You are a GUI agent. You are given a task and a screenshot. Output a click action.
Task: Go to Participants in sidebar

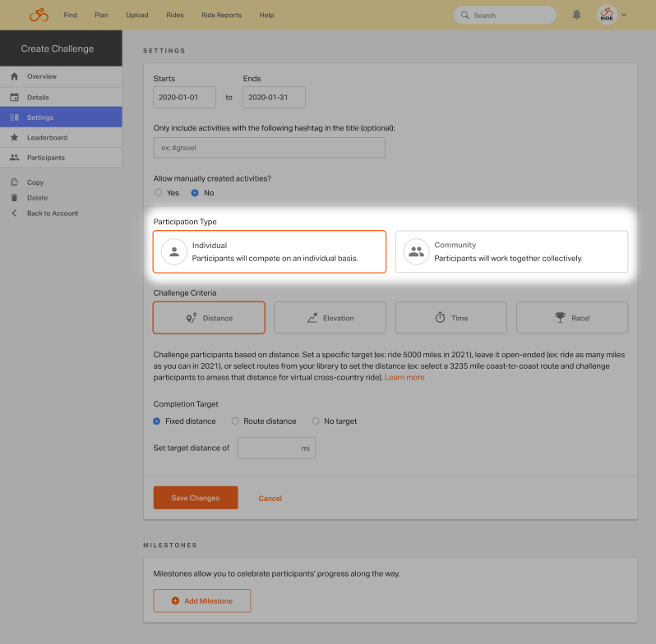coord(61,157)
